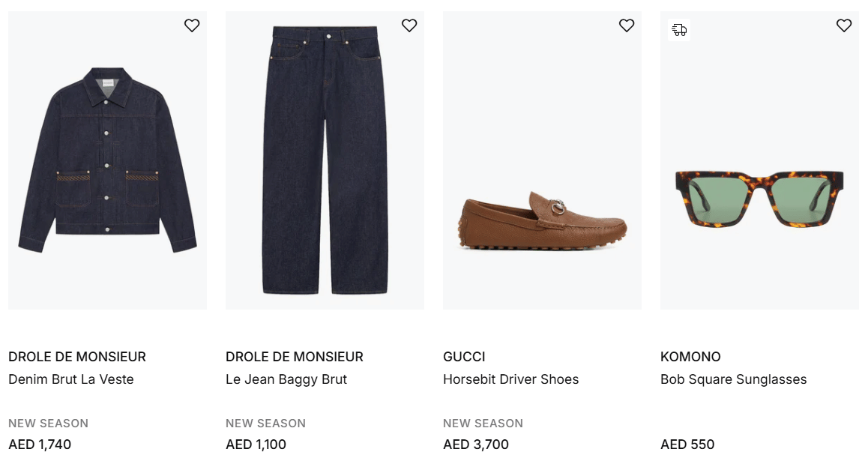Select Bob Square Sunglasses title

click(x=733, y=379)
